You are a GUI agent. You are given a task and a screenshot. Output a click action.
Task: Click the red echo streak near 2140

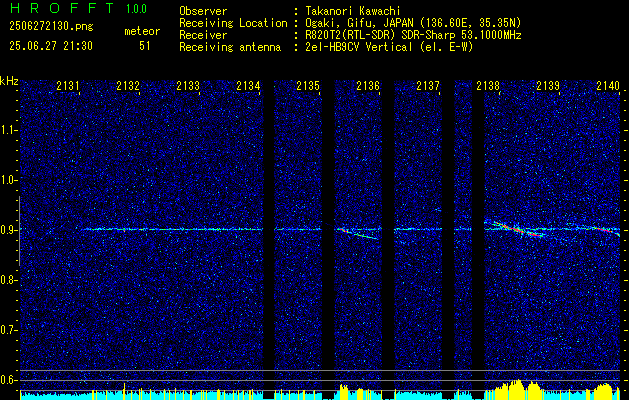click(602, 229)
